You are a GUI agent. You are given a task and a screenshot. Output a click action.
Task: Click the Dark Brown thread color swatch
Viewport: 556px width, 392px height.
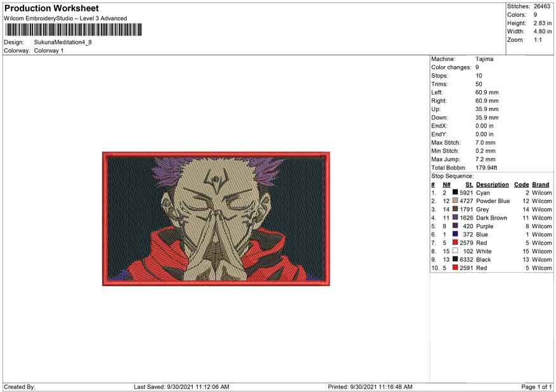tap(455, 218)
